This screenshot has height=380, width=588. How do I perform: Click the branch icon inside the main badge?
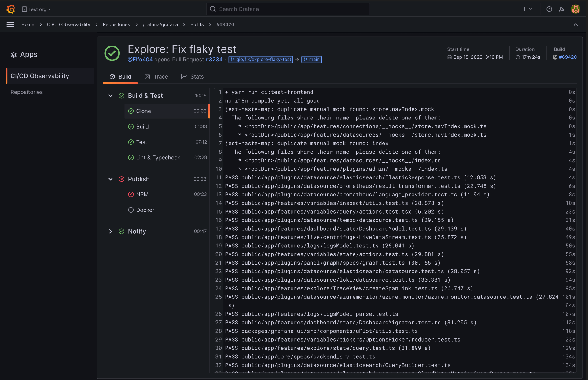[305, 60]
